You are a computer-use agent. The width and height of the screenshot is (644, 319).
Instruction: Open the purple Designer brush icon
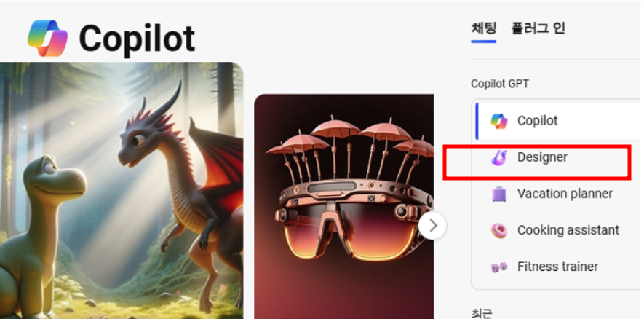click(499, 157)
